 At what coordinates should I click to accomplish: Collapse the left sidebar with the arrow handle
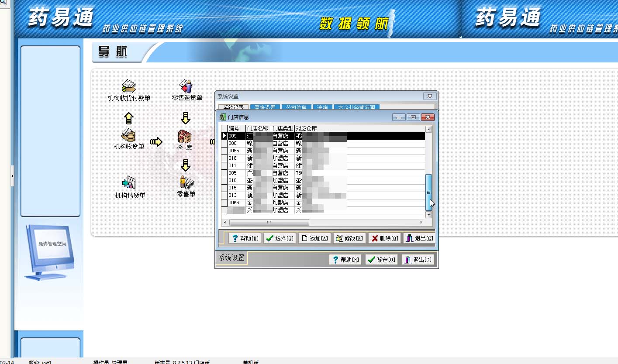(x=12, y=176)
